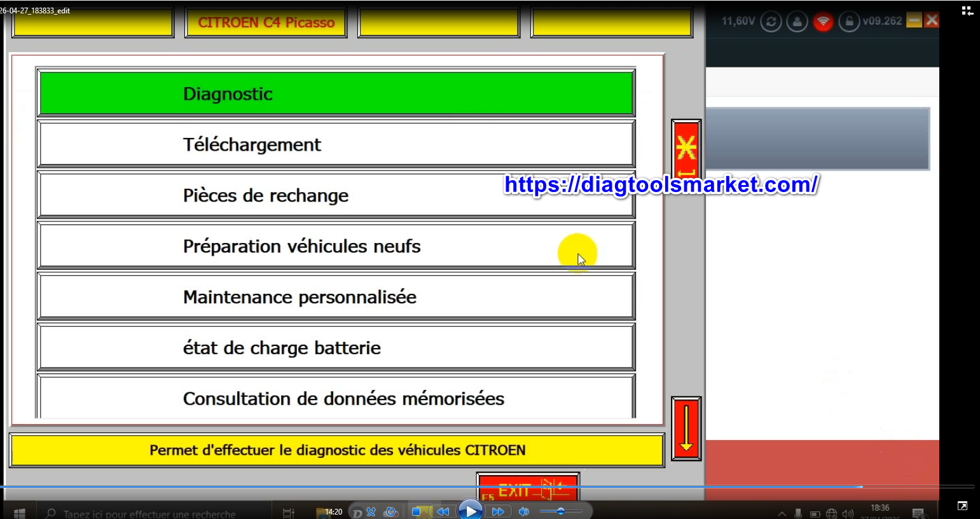Switch to mini player view icon
This screenshot has height=519, width=980.
[967, 11]
